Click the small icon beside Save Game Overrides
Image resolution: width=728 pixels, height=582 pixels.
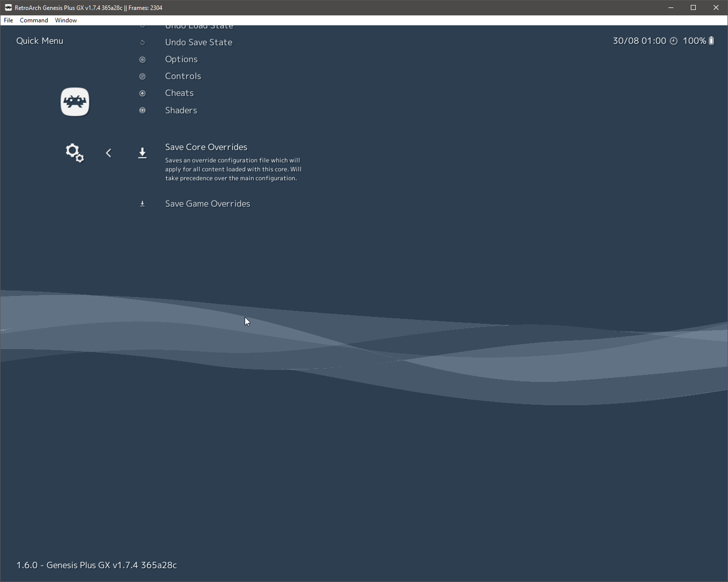click(142, 204)
